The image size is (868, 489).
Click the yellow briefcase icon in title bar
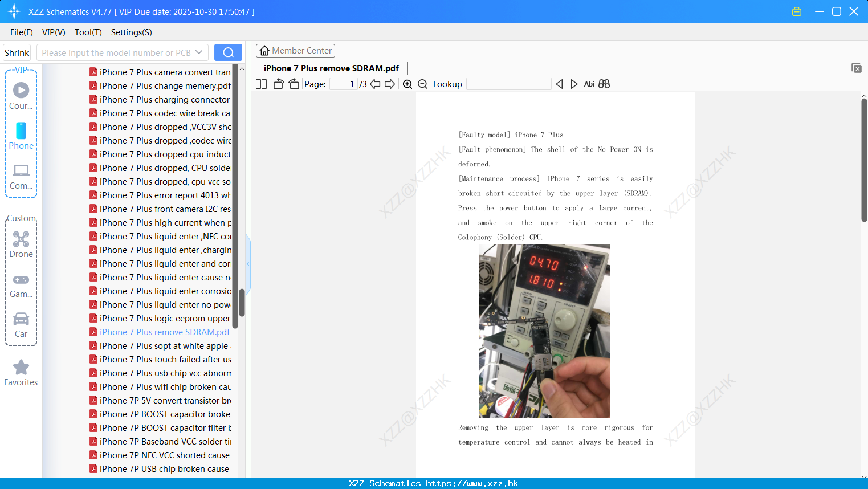pyautogui.click(x=797, y=11)
